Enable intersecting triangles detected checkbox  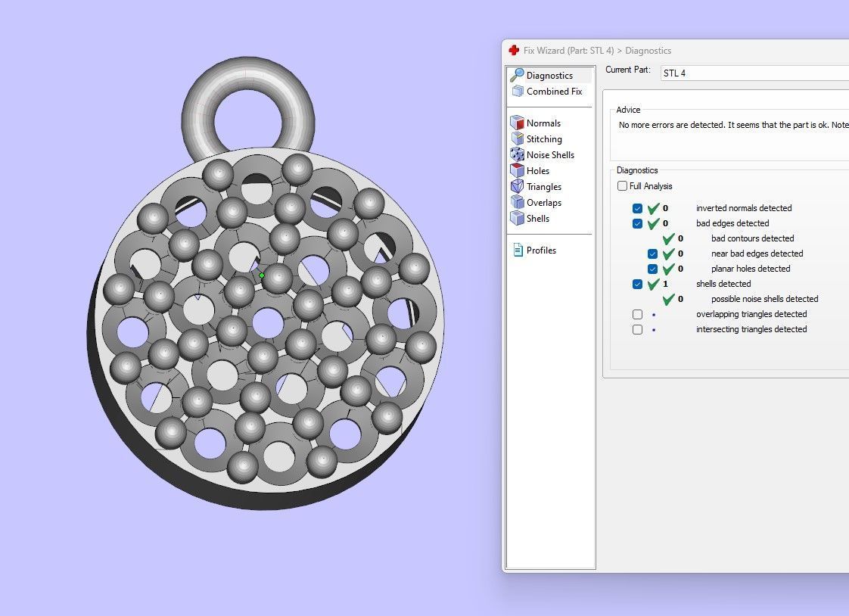637,330
